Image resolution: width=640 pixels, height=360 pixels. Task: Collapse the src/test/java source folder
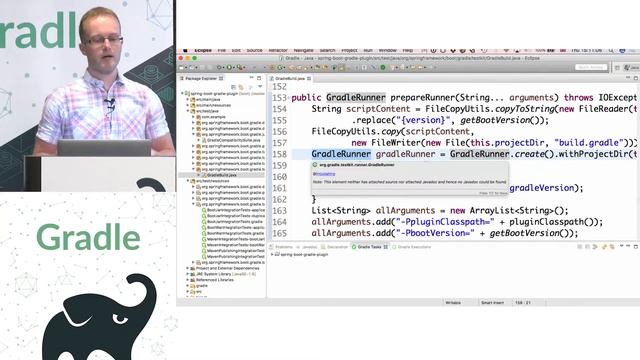[x=188, y=111]
